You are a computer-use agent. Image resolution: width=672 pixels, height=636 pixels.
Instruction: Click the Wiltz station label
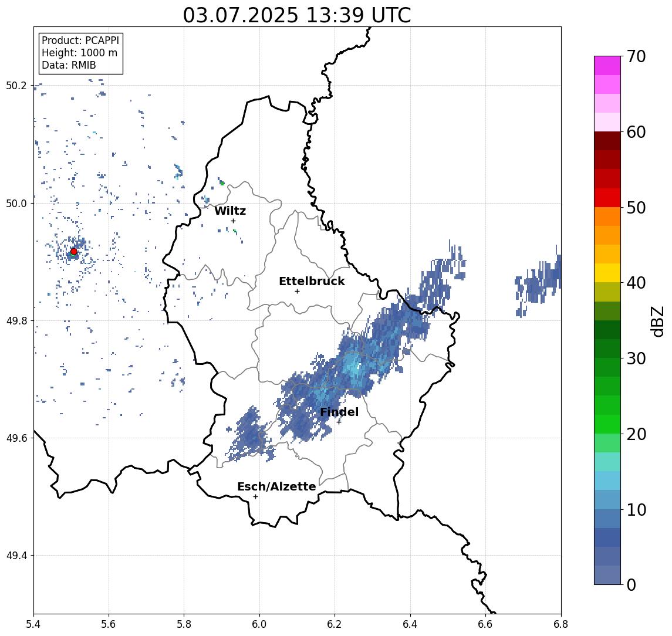(230, 211)
